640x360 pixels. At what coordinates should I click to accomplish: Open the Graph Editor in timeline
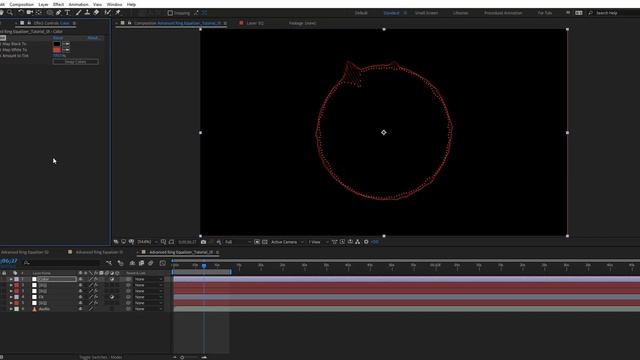pos(162,263)
